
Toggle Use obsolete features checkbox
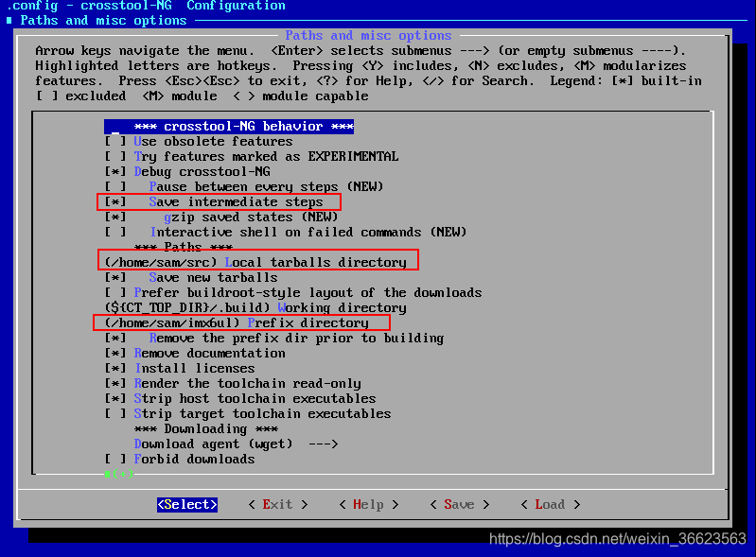point(199,141)
